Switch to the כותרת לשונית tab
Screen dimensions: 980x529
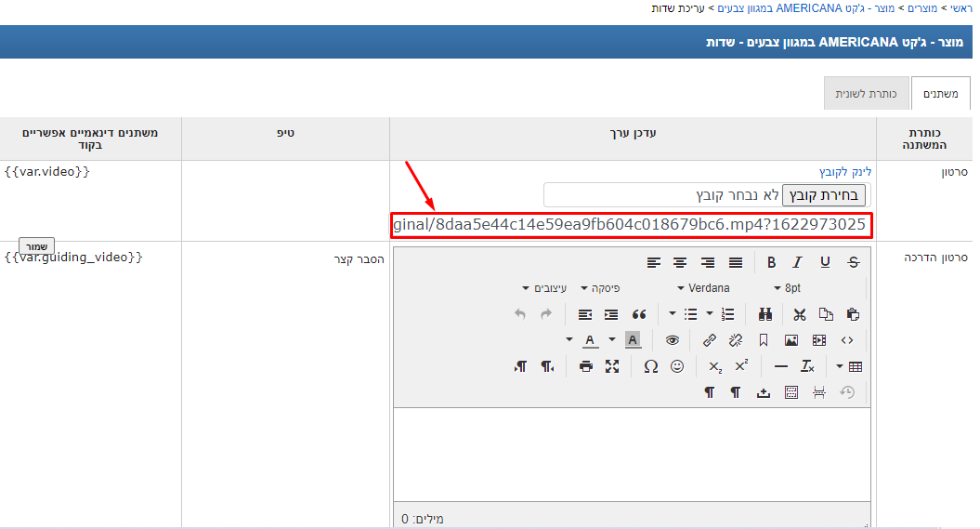point(867,93)
